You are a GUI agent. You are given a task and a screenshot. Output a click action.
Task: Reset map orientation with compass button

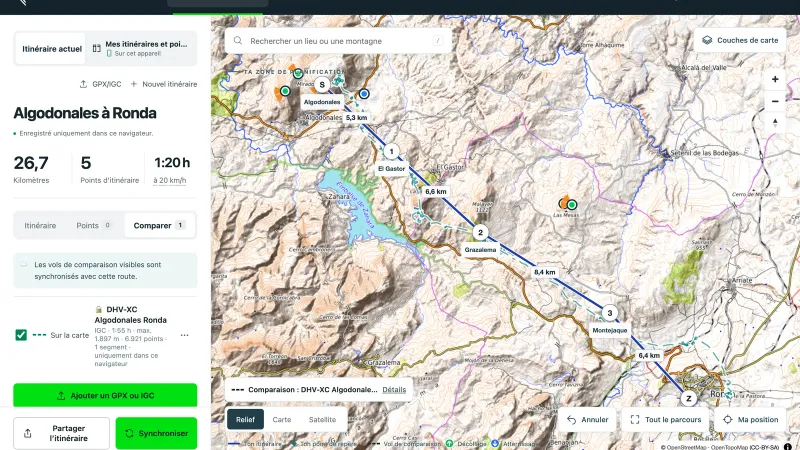tap(774, 122)
